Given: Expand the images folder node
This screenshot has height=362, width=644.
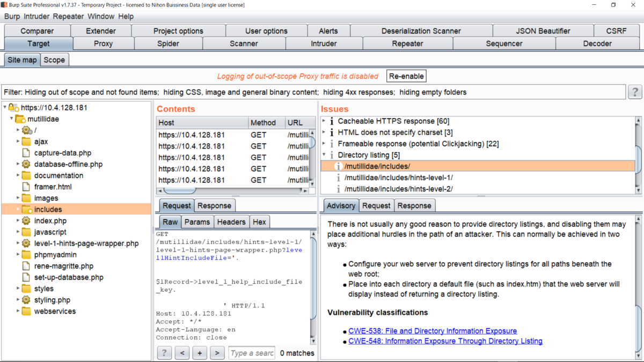Looking at the screenshot, I should 18,198.
